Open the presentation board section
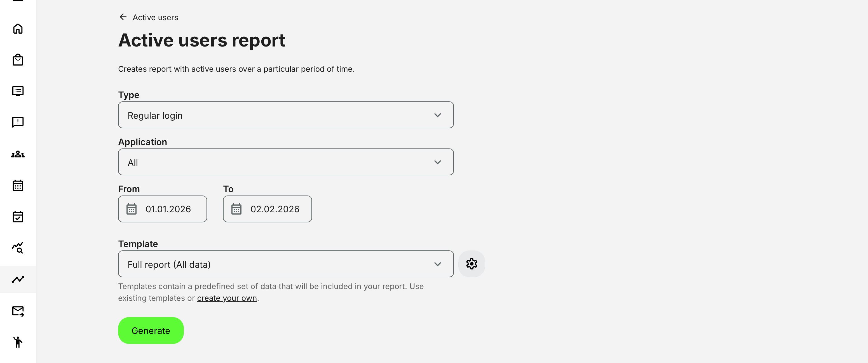Image resolution: width=868 pixels, height=363 pixels. tap(18, 91)
